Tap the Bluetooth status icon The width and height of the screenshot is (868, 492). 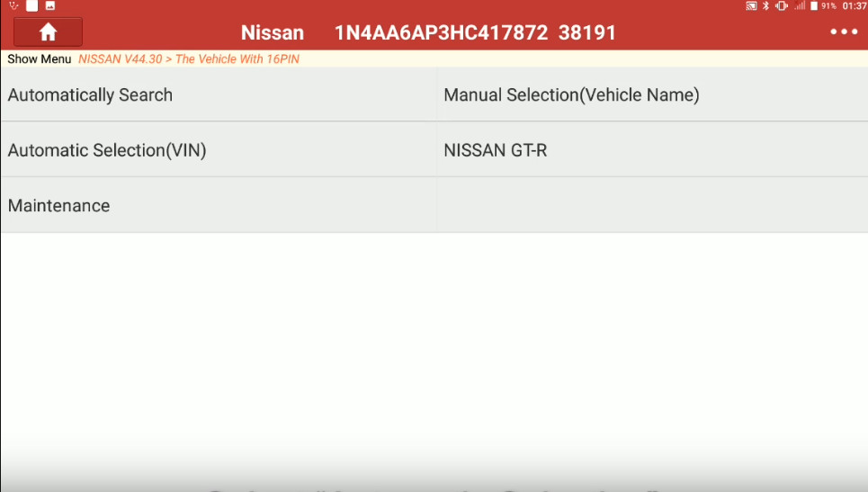click(x=765, y=6)
